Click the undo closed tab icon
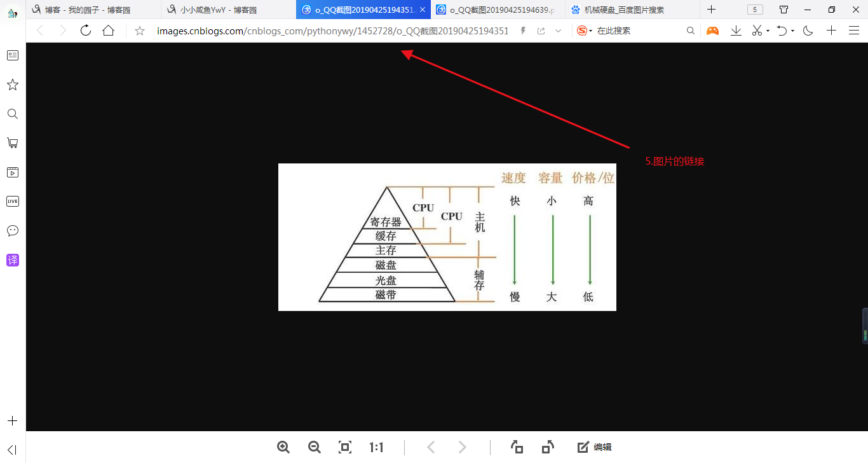This screenshot has width=868, height=463. [782, 31]
